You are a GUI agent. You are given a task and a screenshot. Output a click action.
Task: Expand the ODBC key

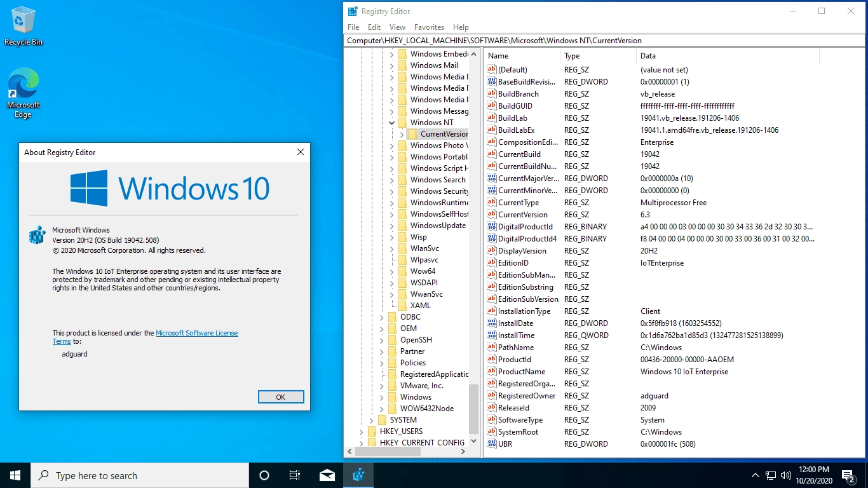coord(382,317)
